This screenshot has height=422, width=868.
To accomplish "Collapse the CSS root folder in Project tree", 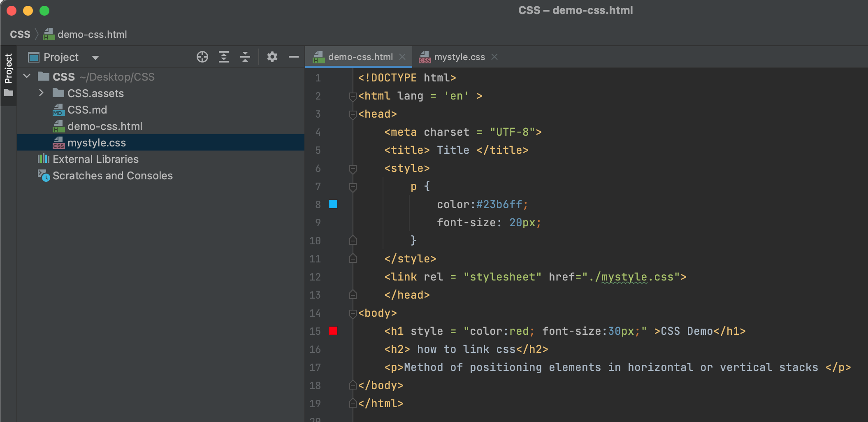I will click(26, 76).
